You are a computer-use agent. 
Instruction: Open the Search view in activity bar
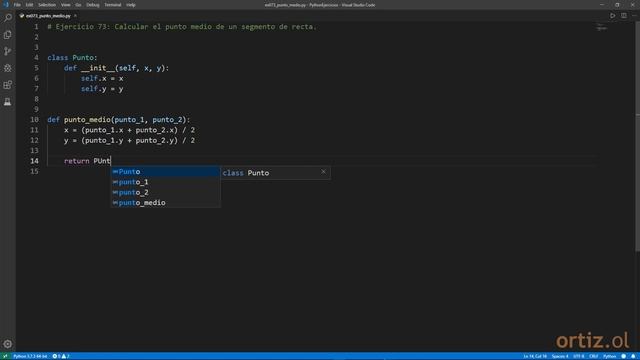pyautogui.click(x=8, y=18)
